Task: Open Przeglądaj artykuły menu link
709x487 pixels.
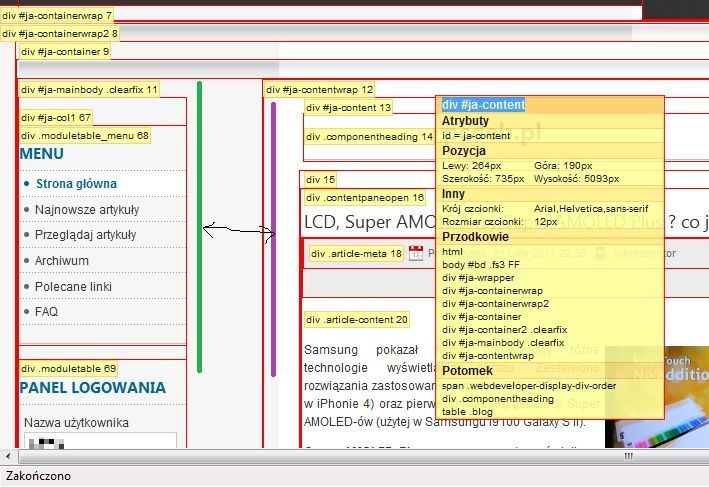Action: (85, 235)
